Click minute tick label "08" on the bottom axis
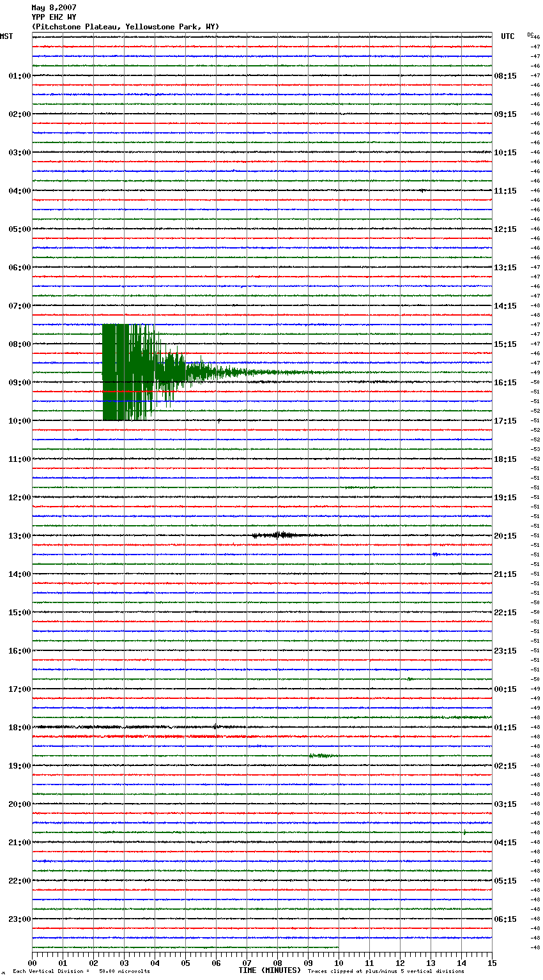The image size is (543, 980). click(278, 963)
